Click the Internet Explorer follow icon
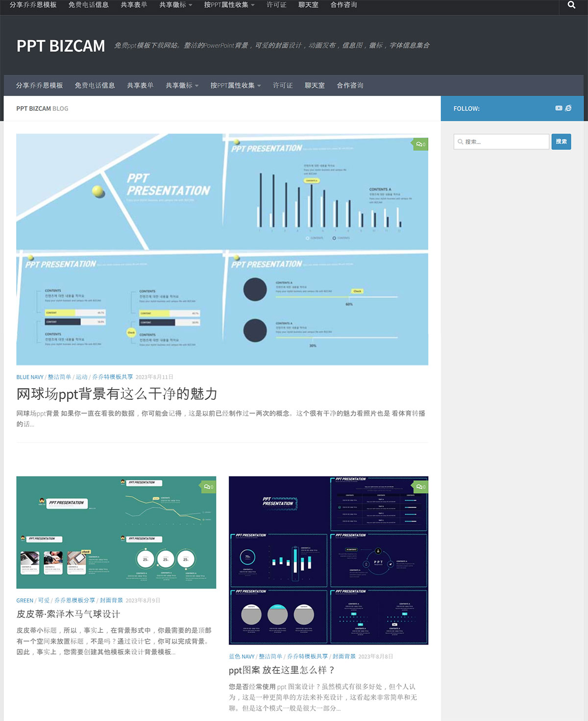 coord(568,108)
